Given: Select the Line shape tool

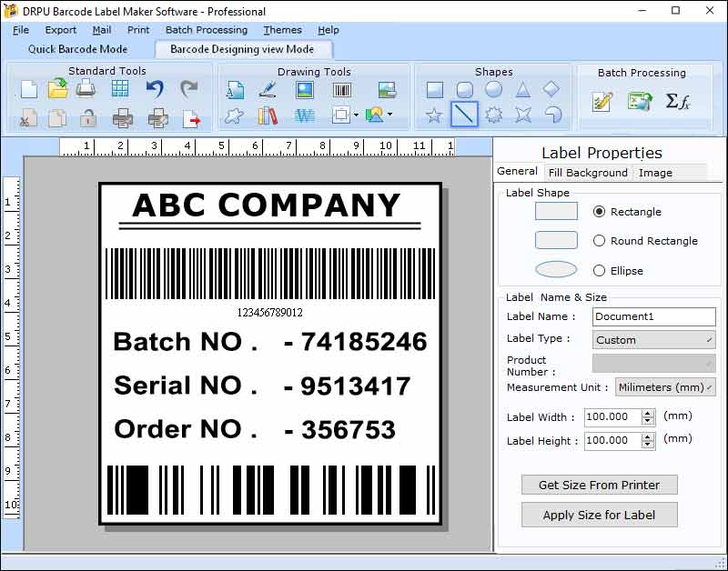Looking at the screenshot, I should coord(464,114).
